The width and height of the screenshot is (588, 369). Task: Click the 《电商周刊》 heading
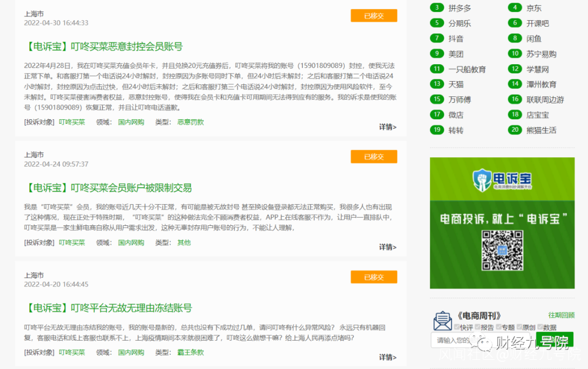pos(479,316)
